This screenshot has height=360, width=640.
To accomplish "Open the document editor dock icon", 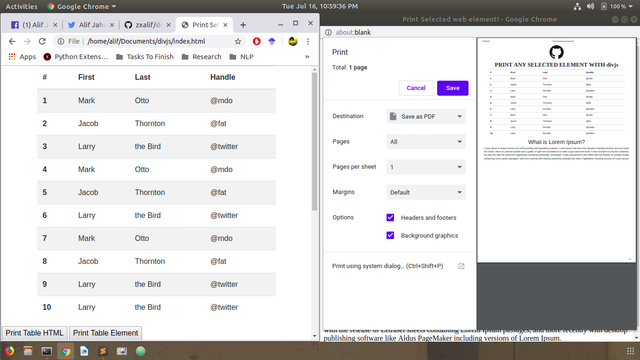I will pyautogui.click(x=84, y=351).
